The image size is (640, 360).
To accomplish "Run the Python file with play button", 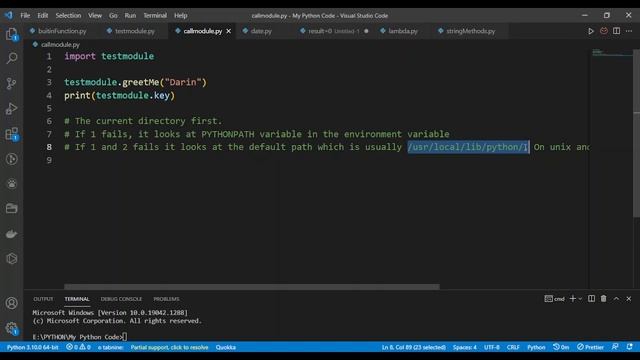I will 591,31.
